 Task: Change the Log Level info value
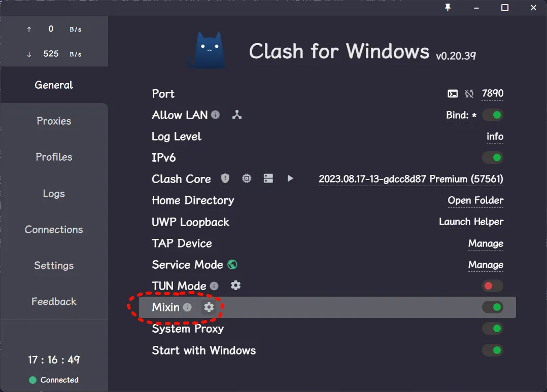pos(495,136)
